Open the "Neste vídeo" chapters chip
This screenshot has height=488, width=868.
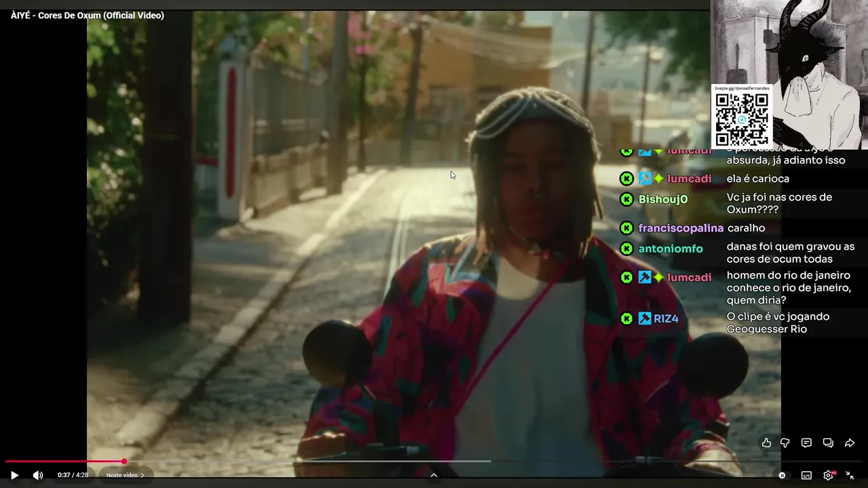(125, 475)
